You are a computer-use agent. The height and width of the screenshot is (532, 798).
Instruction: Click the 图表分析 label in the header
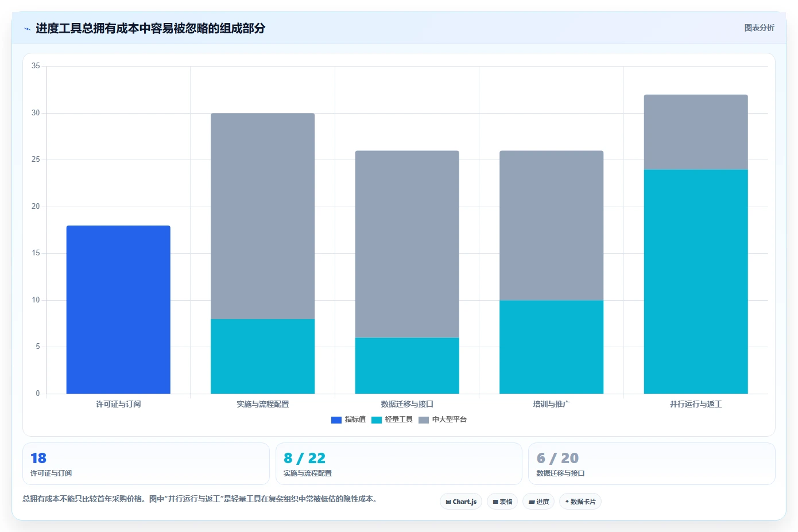[x=759, y=28]
